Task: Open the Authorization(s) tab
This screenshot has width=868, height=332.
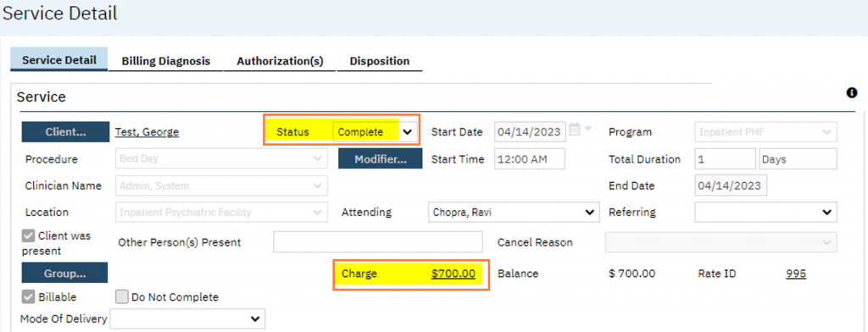Action: [x=280, y=61]
